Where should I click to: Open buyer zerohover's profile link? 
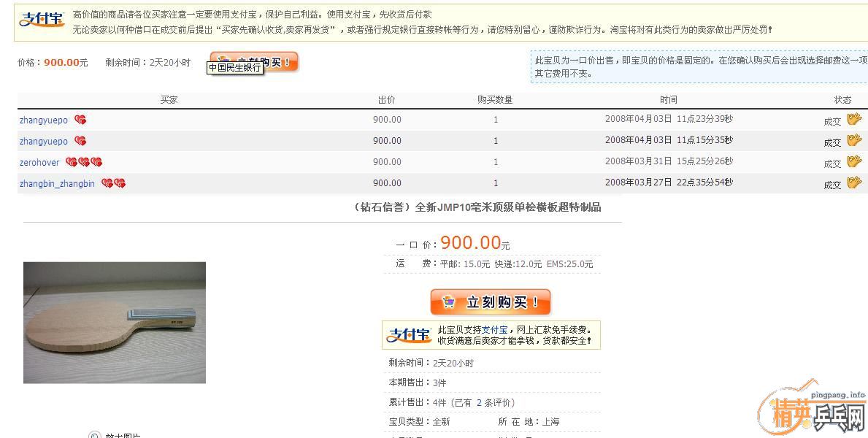point(39,163)
